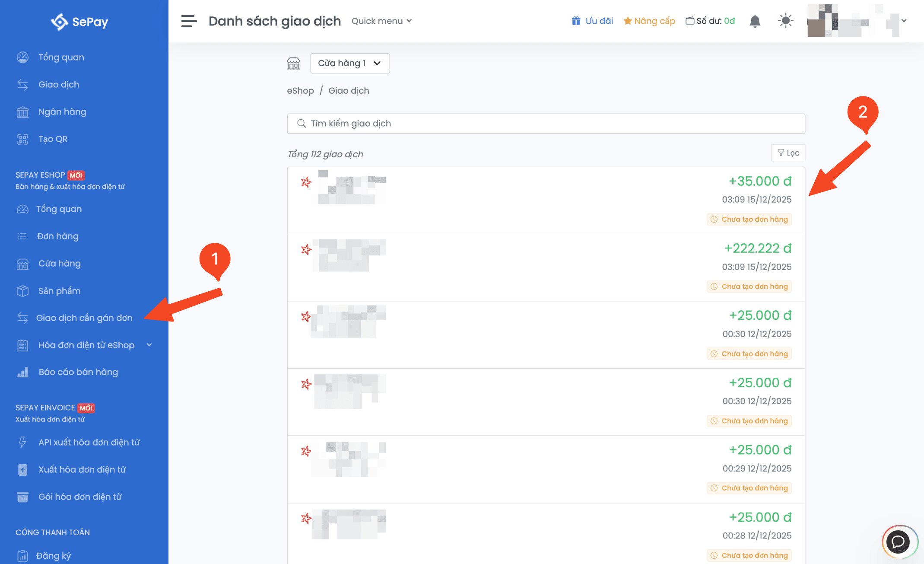This screenshot has width=924, height=564.
Task: Click the SePay logo
Action: 79,22
